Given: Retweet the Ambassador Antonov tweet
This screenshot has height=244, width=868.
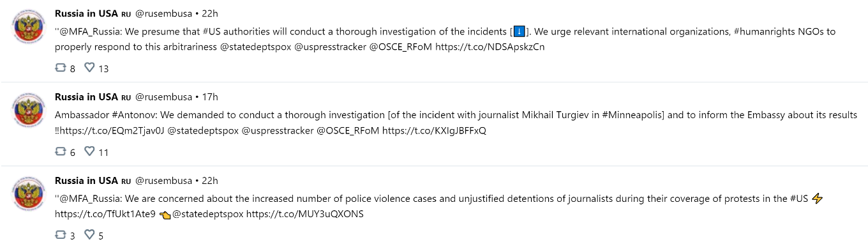Looking at the screenshot, I should tap(61, 151).
